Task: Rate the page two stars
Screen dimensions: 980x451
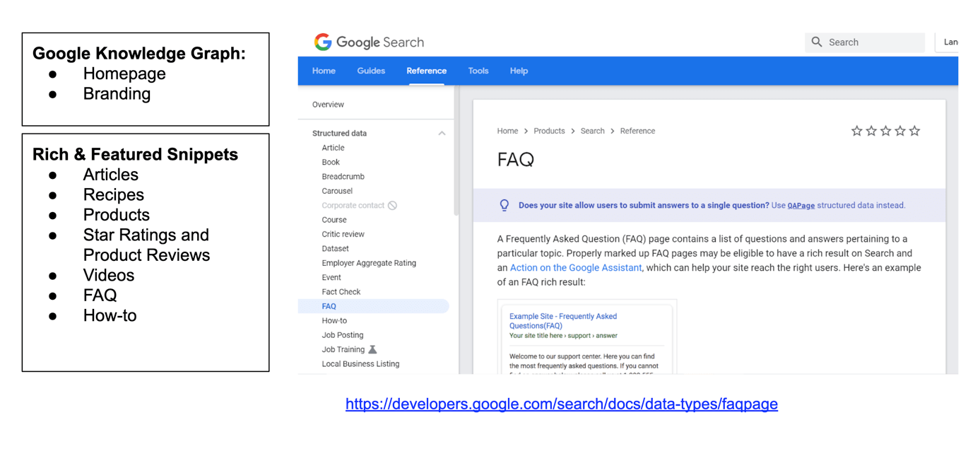Action: click(x=871, y=131)
